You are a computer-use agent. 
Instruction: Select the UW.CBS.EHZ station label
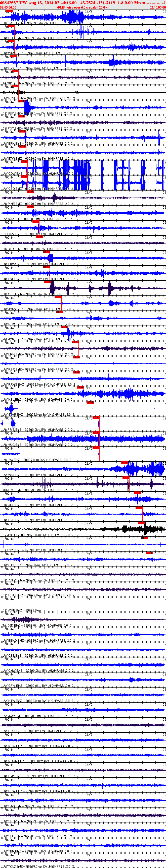pyautogui.click(x=38, y=656)
